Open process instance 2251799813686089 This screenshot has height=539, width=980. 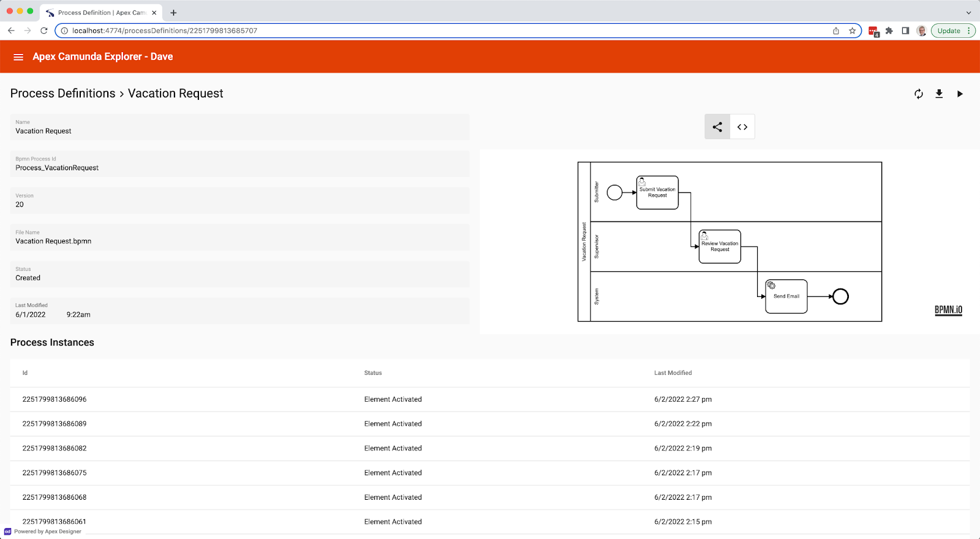pos(55,424)
